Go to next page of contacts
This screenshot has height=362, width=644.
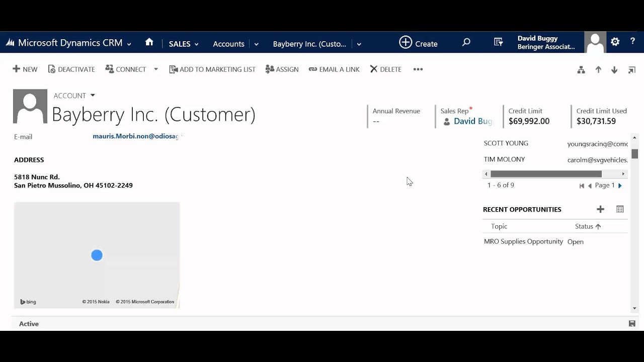point(620,186)
